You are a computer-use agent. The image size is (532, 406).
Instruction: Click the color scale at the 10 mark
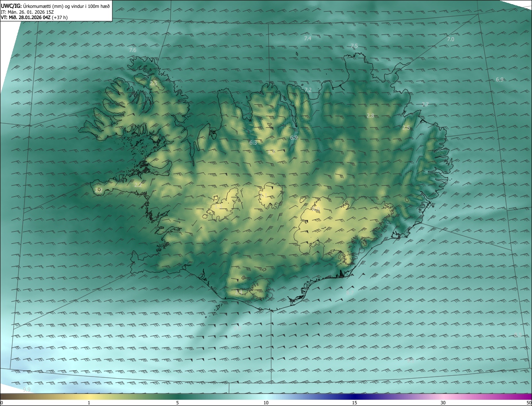[266, 403]
